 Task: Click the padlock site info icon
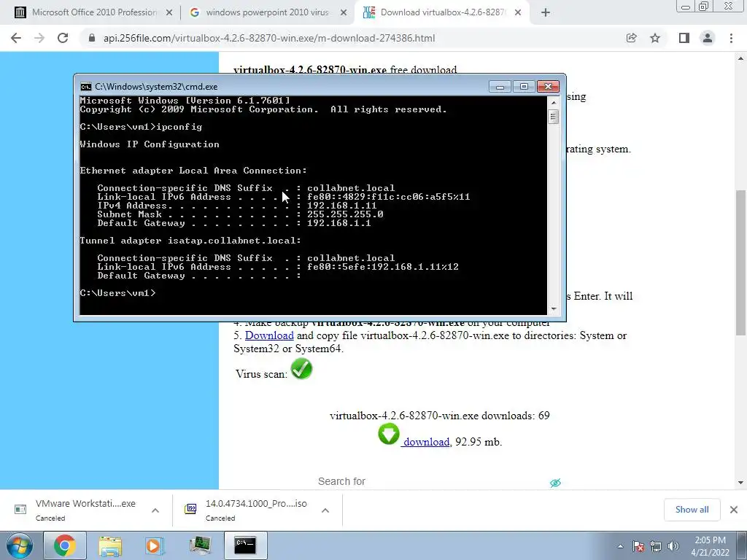(92, 38)
